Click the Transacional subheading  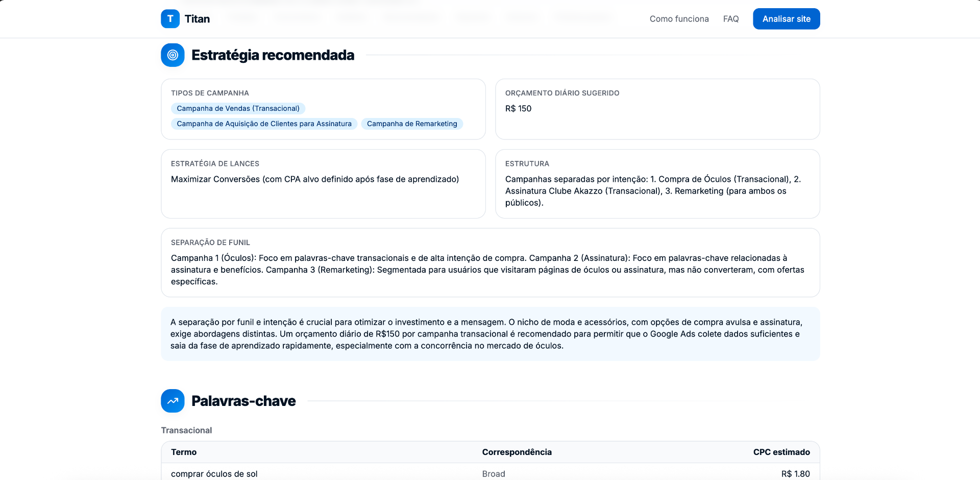(186, 430)
